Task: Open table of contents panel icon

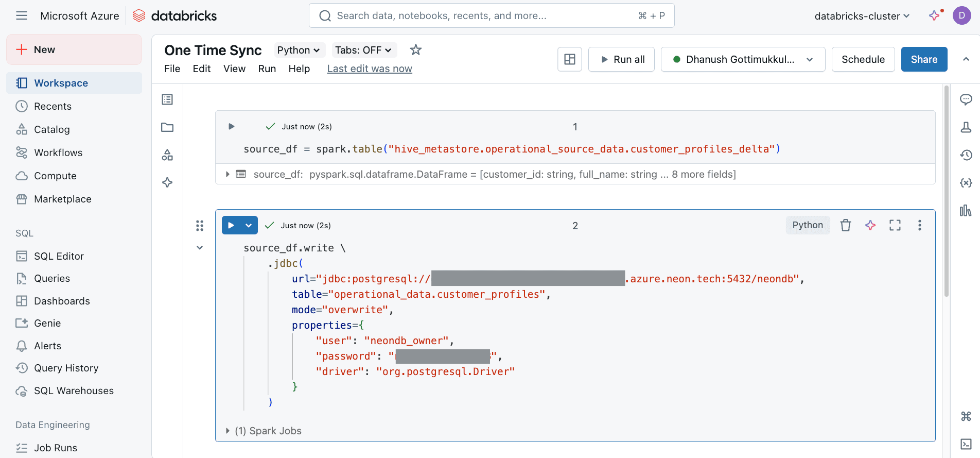Action: tap(167, 99)
